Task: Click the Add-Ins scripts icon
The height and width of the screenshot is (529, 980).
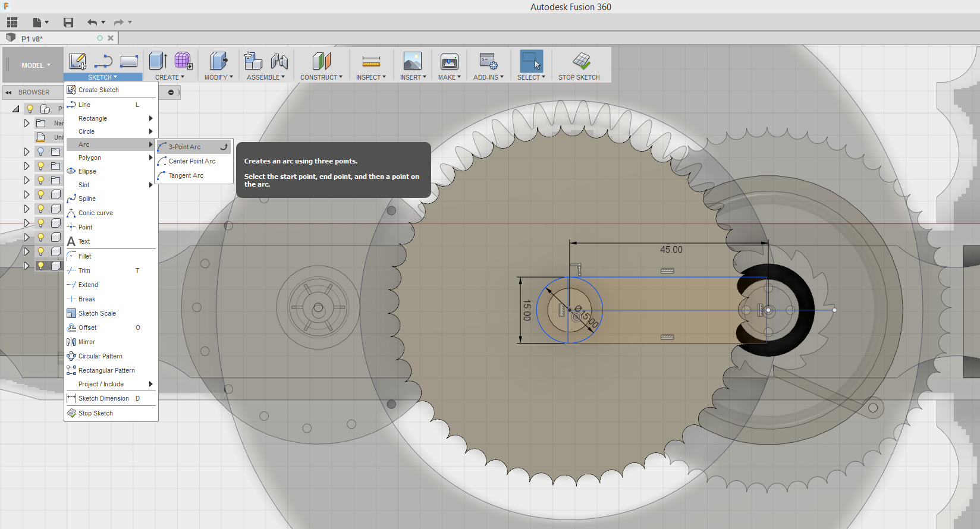Action: [488, 61]
